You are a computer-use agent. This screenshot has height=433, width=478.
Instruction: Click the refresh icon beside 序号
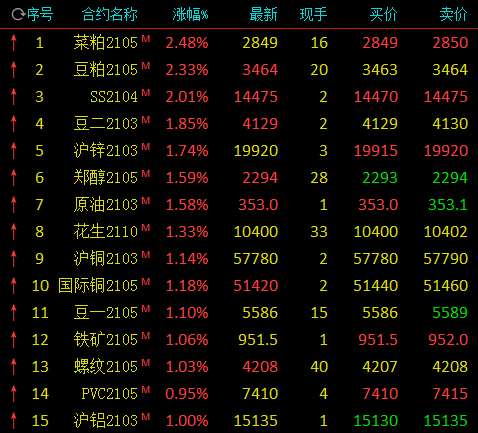click(18, 15)
